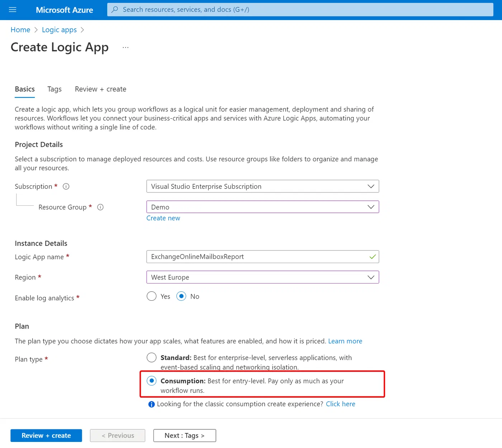Click the Create new resource group link
Image resolution: width=502 pixels, height=448 pixels.
163,218
